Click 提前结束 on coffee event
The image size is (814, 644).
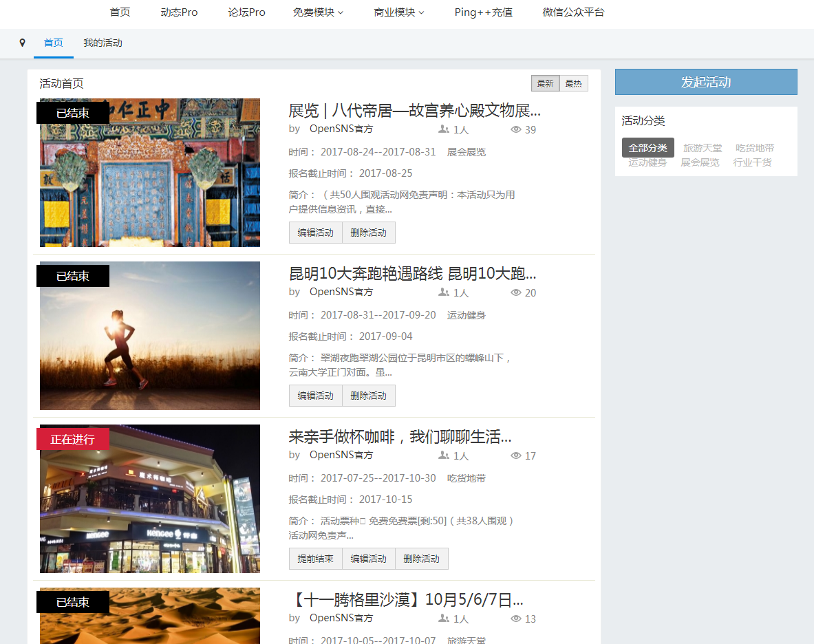coord(316,559)
